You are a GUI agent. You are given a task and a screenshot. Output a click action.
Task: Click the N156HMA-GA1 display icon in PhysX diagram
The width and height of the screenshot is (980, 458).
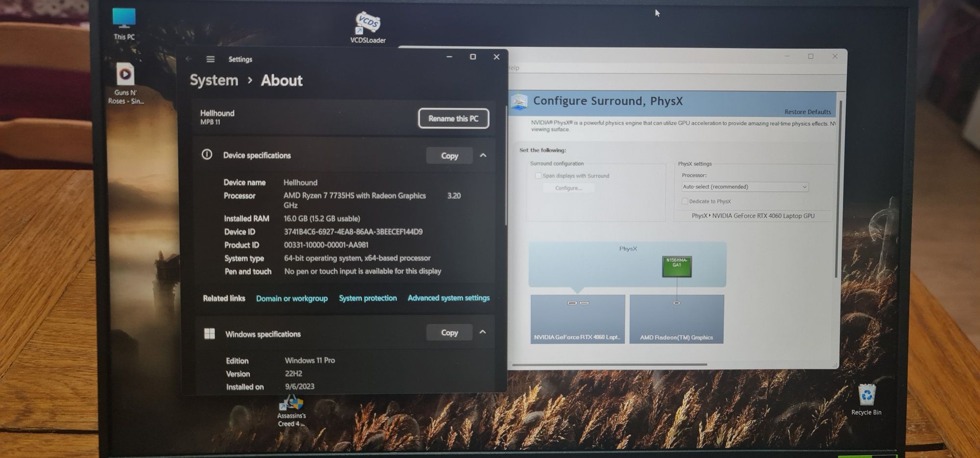coord(677,267)
